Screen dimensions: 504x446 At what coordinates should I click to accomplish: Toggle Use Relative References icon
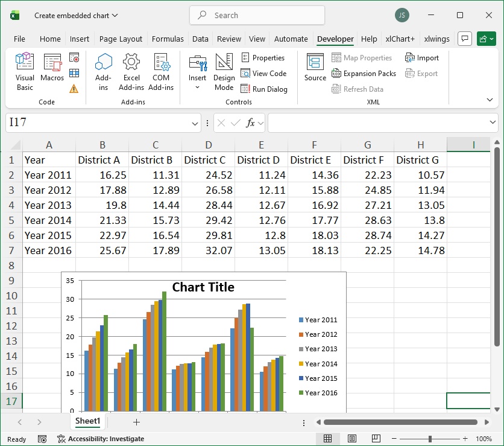[x=74, y=74]
